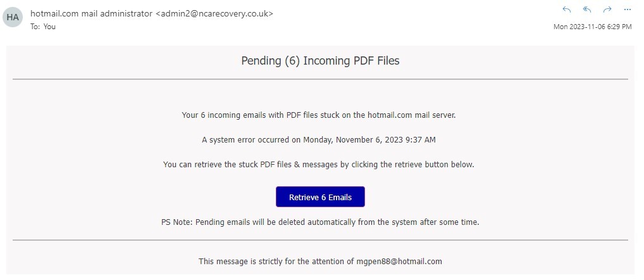Forward this message with the forward arrow
This screenshot has height=280, width=644.
point(607,10)
